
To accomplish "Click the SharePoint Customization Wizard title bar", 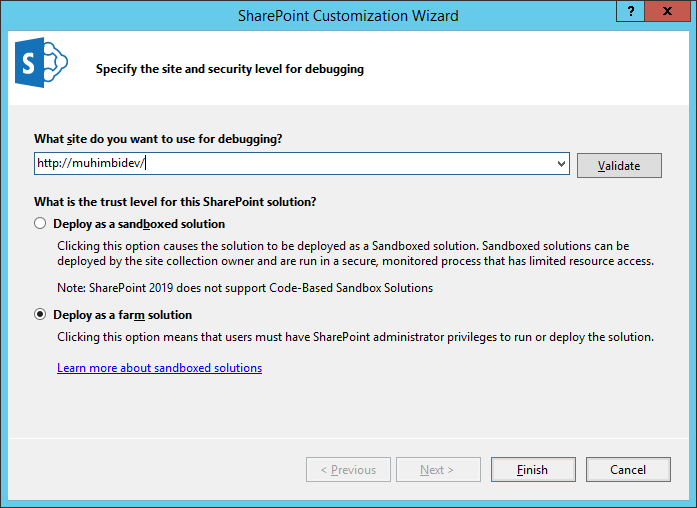I will click(348, 16).
